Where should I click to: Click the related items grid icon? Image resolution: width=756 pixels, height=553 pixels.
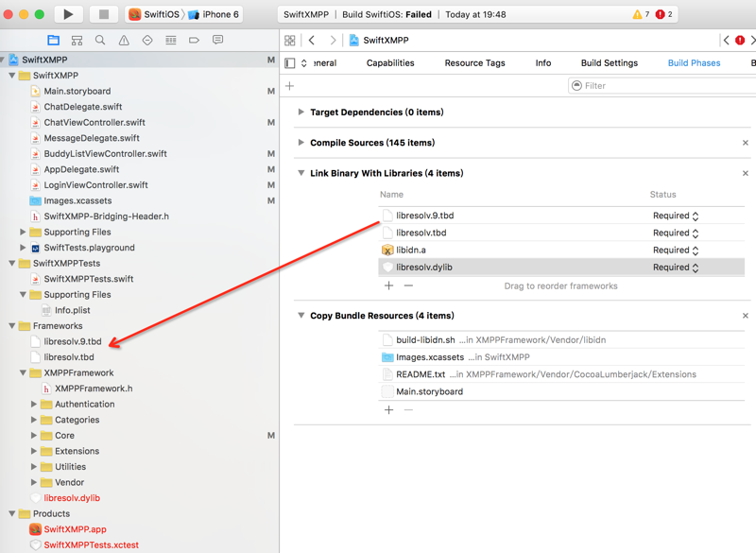click(290, 41)
